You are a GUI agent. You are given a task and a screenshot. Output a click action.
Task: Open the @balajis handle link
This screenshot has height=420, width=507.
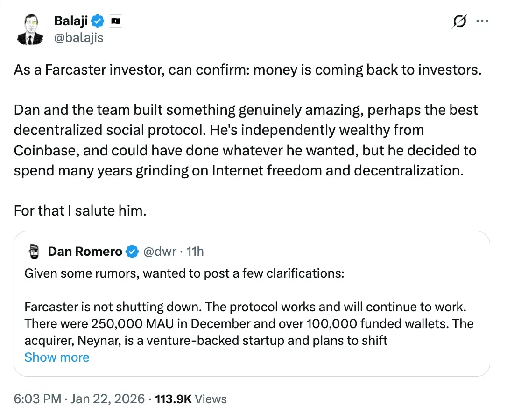(x=78, y=37)
